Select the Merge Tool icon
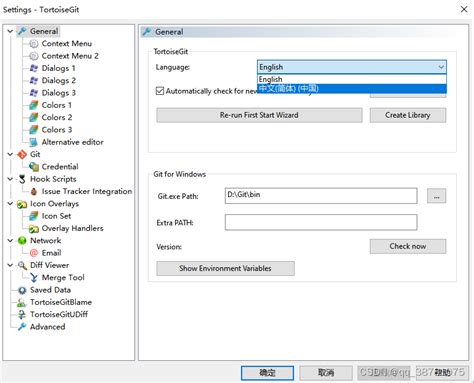The width and height of the screenshot is (474, 383). click(34, 278)
